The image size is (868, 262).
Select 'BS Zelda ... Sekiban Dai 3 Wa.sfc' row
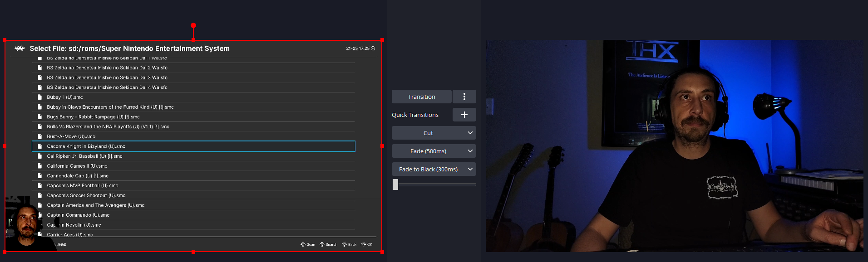(193, 78)
